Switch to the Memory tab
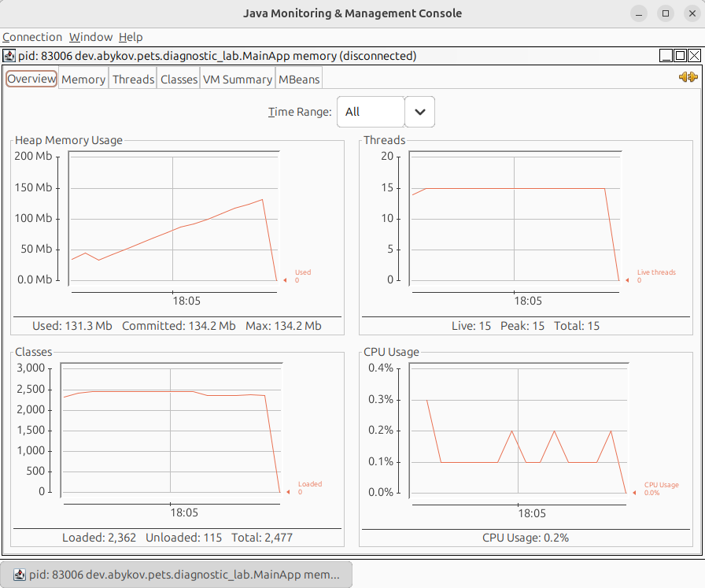 (x=83, y=80)
